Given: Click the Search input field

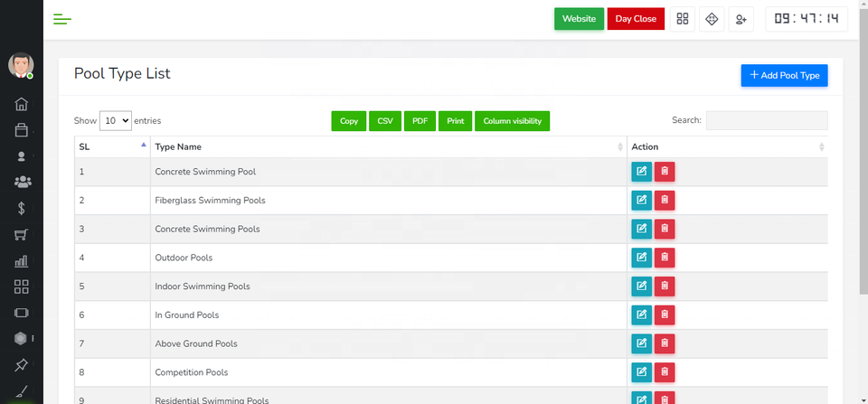Looking at the screenshot, I should coord(766,120).
